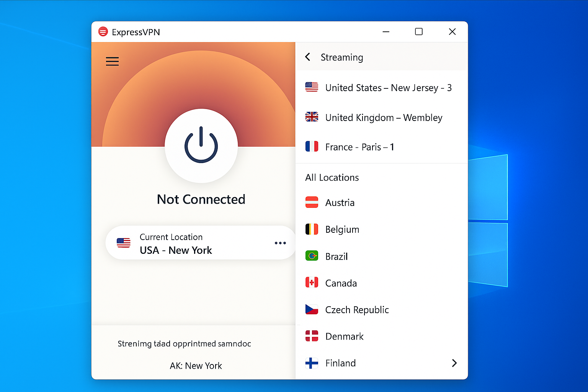Click the Canada flag icon

(312, 283)
